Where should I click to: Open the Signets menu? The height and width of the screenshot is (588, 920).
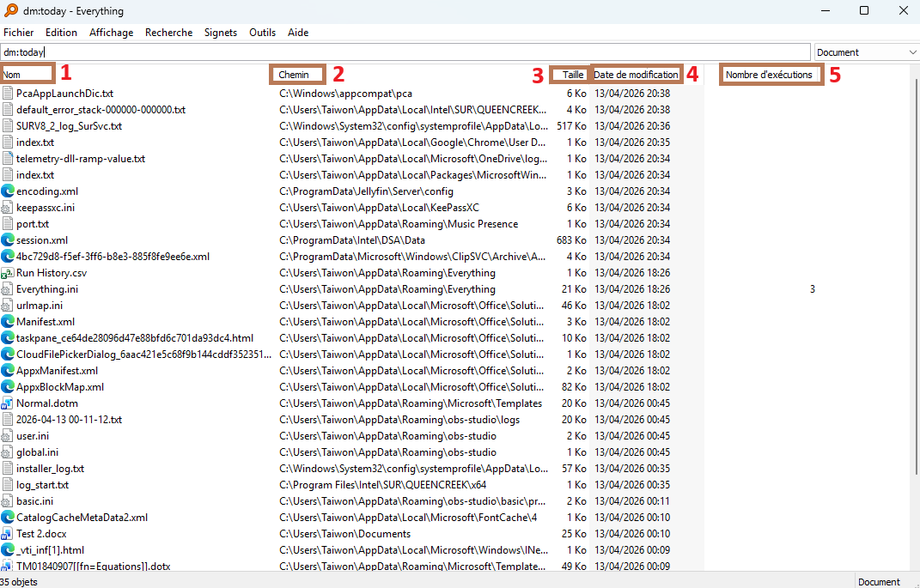click(221, 33)
